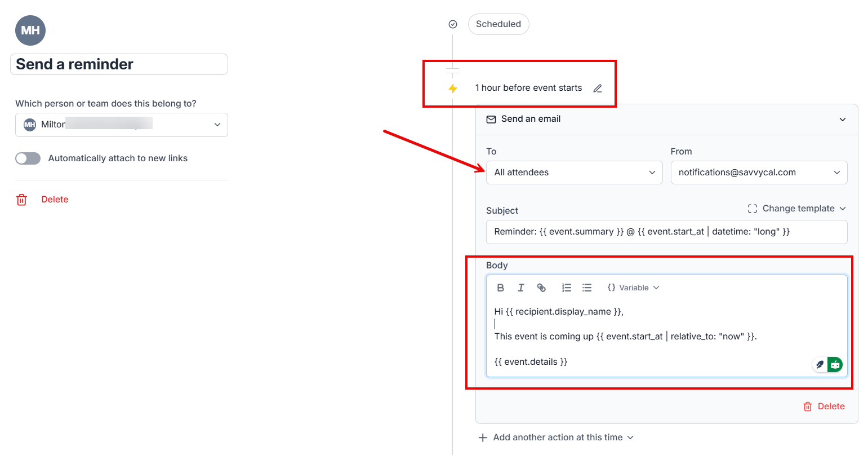
Task: Create a numbered list in the body
Action: (x=567, y=287)
